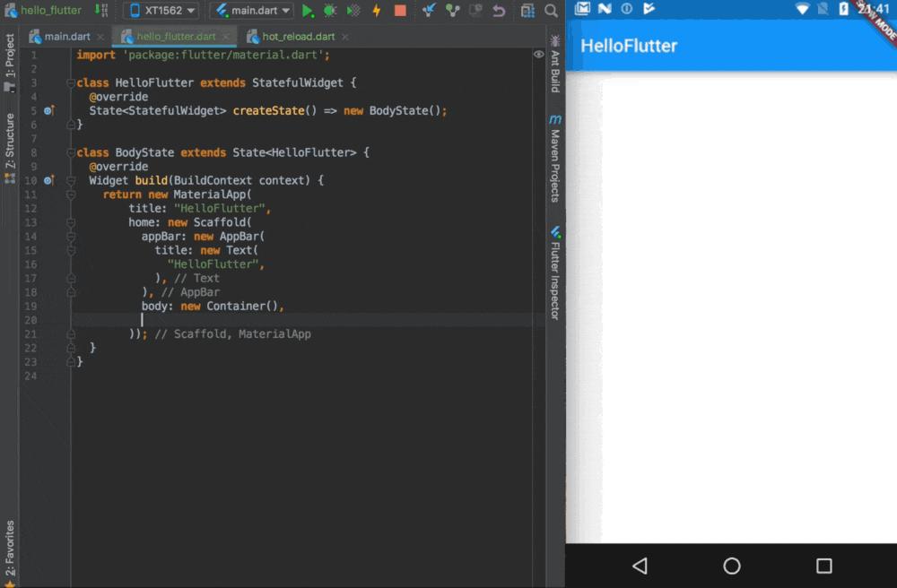Click override gutter marker on line 10
The width and height of the screenshot is (897, 588).
point(49,180)
